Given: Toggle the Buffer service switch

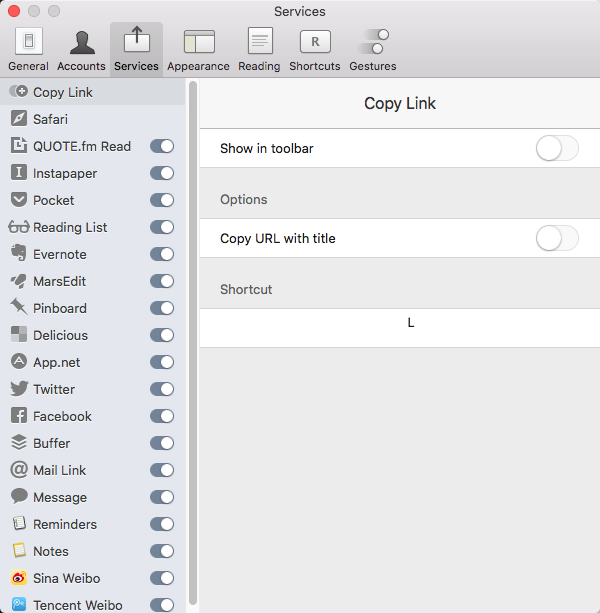Looking at the screenshot, I should 162,443.
